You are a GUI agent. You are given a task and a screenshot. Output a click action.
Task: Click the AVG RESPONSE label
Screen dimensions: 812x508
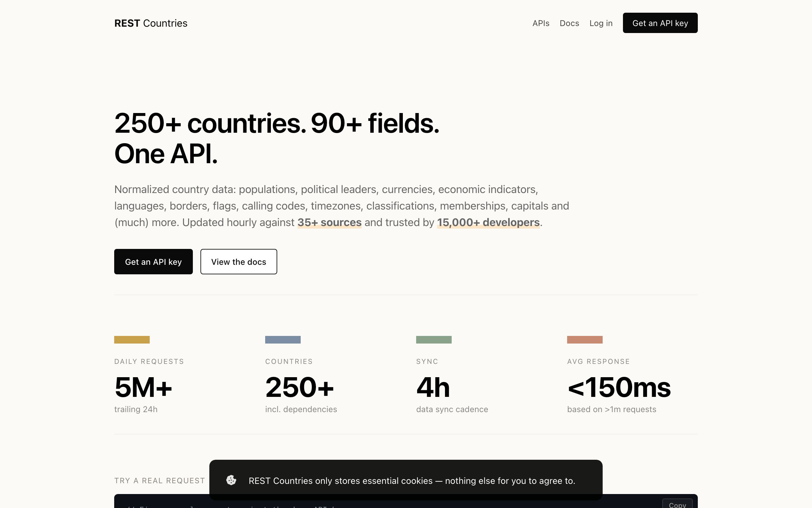pyautogui.click(x=598, y=362)
